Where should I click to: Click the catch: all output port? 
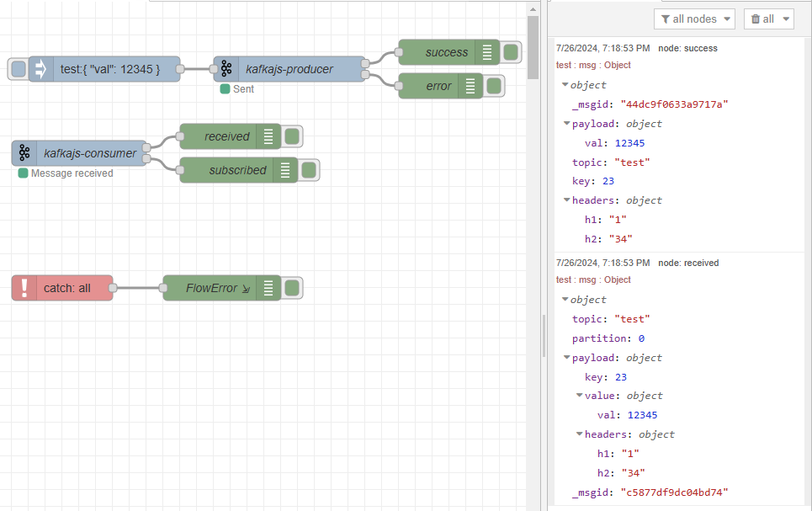[x=113, y=288]
